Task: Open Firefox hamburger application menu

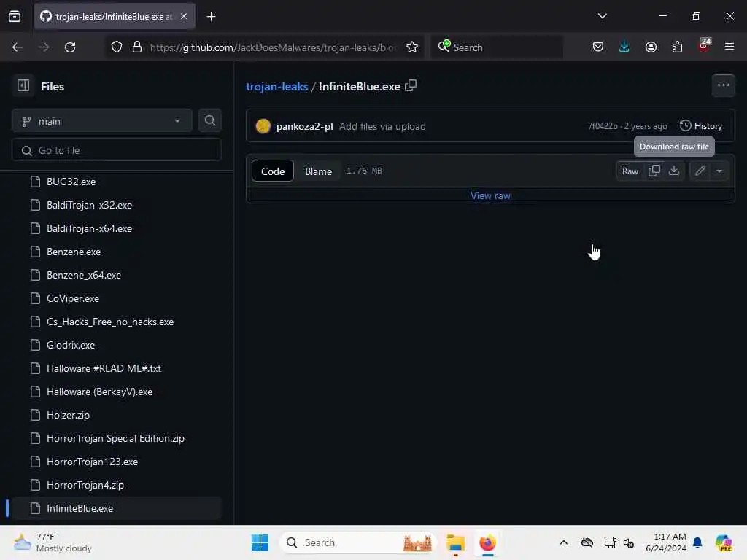Action: [729, 47]
